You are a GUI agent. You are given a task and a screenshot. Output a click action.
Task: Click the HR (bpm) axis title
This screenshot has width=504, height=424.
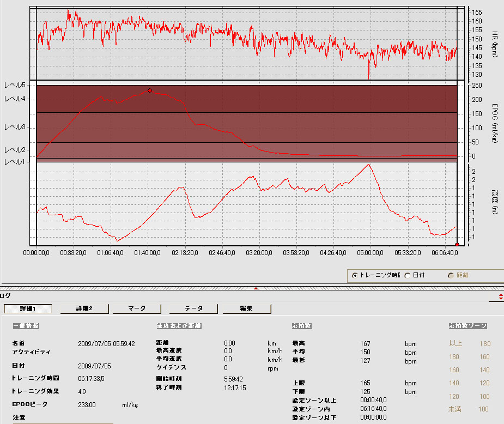click(495, 44)
